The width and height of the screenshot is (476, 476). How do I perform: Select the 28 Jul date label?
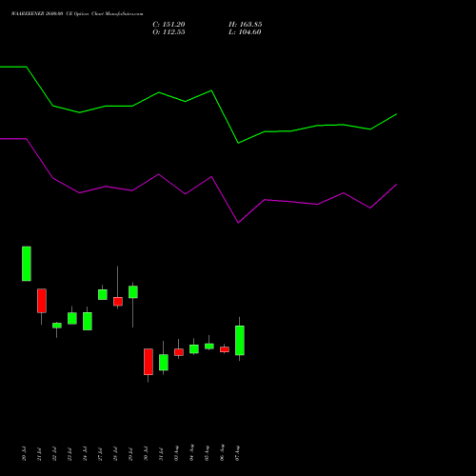click(x=115, y=454)
